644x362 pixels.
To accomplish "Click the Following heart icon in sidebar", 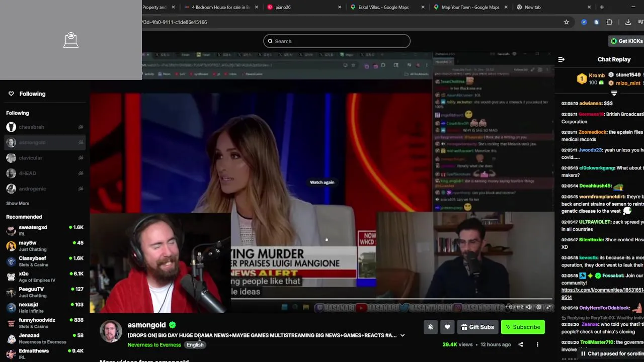I will coord(11,94).
